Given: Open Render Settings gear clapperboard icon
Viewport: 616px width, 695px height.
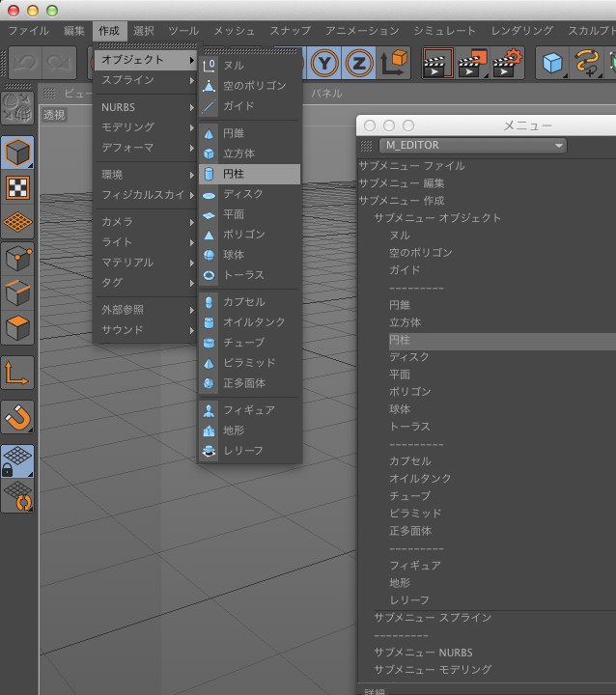Looking at the screenshot, I should tap(507, 64).
